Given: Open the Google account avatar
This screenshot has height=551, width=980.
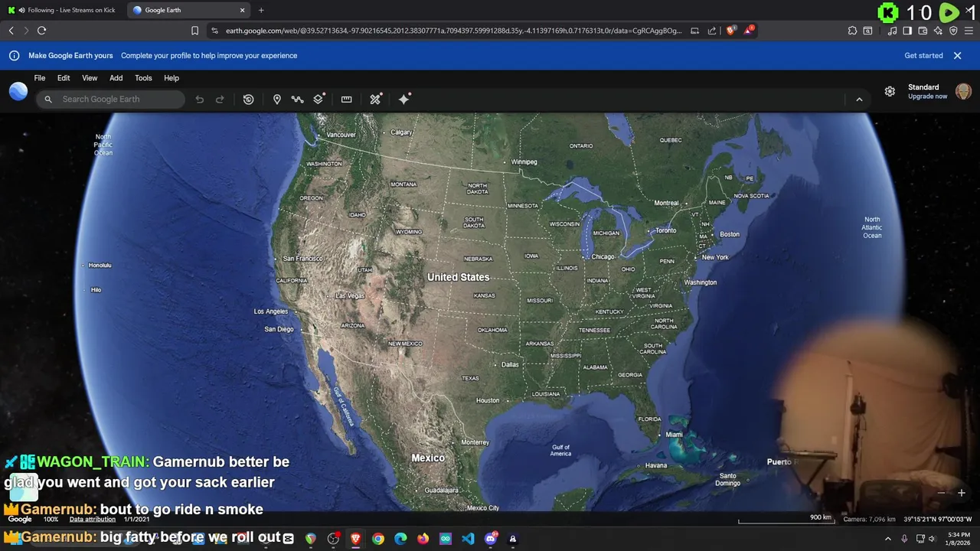Looking at the screenshot, I should point(963,91).
